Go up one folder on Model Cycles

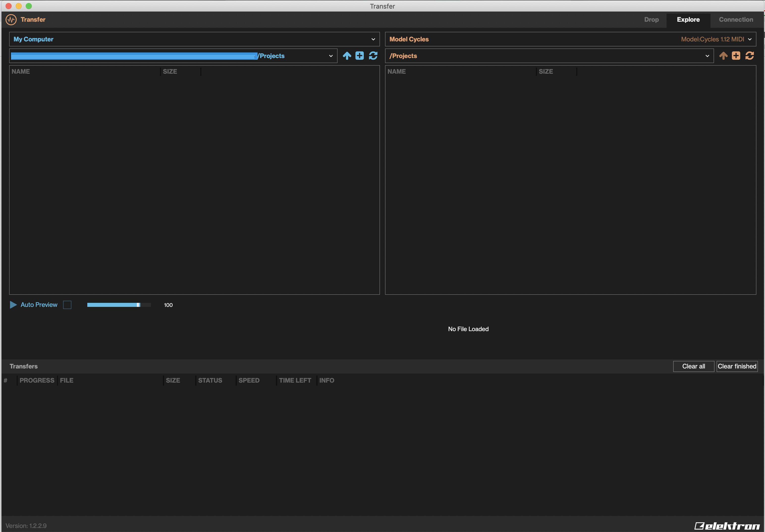(723, 56)
